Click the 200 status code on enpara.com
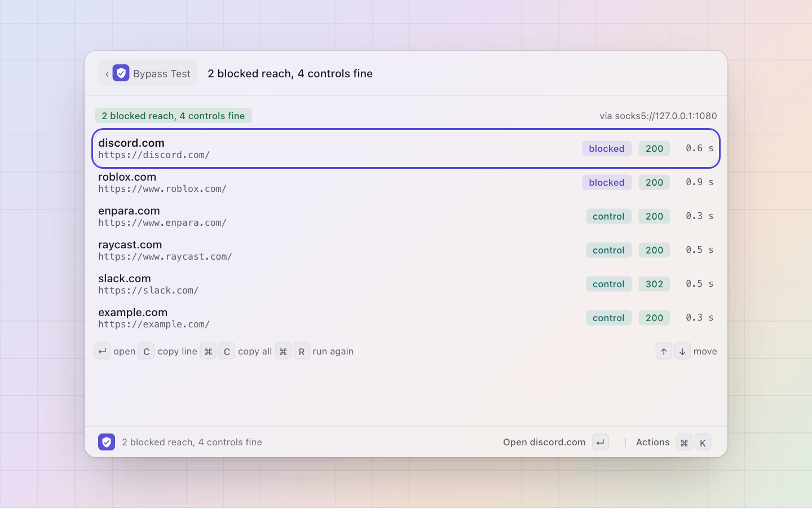This screenshot has width=812, height=508. [x=654, y=216]
